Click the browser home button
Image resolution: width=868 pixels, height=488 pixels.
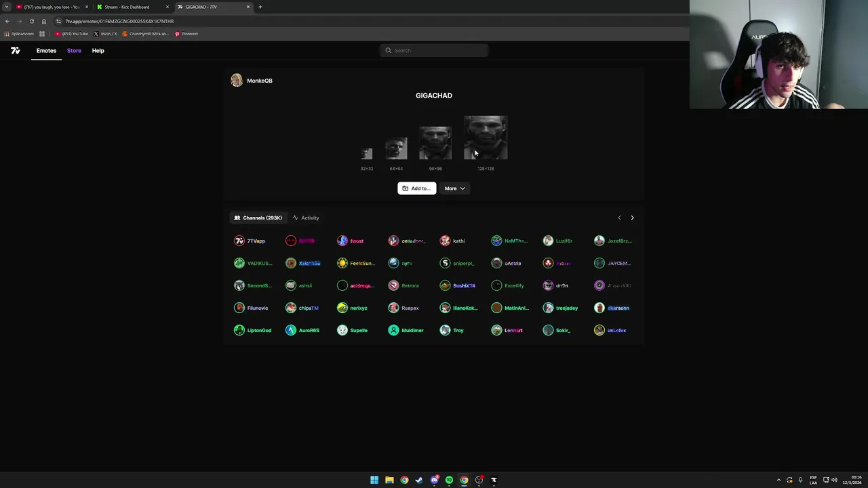point(44,21)
